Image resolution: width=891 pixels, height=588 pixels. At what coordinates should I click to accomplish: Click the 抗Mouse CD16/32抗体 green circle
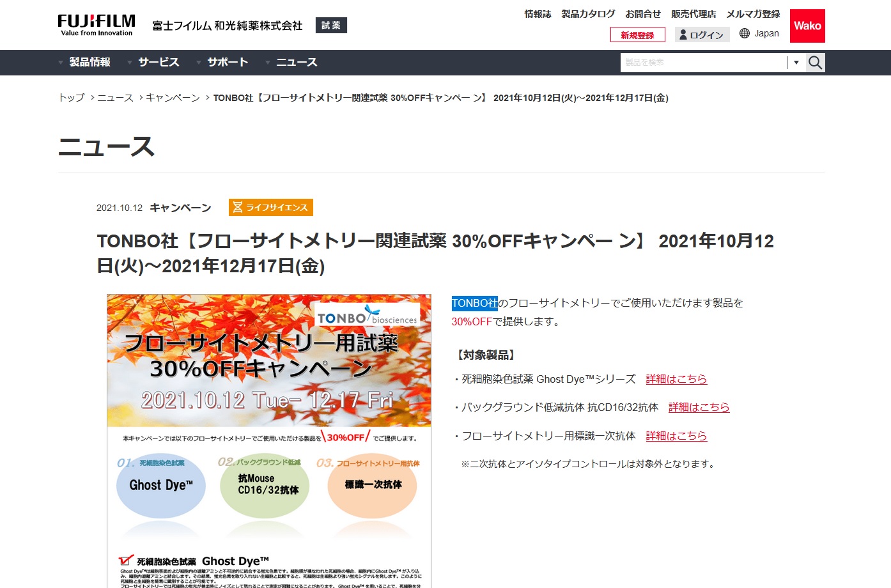pos(265,486)
